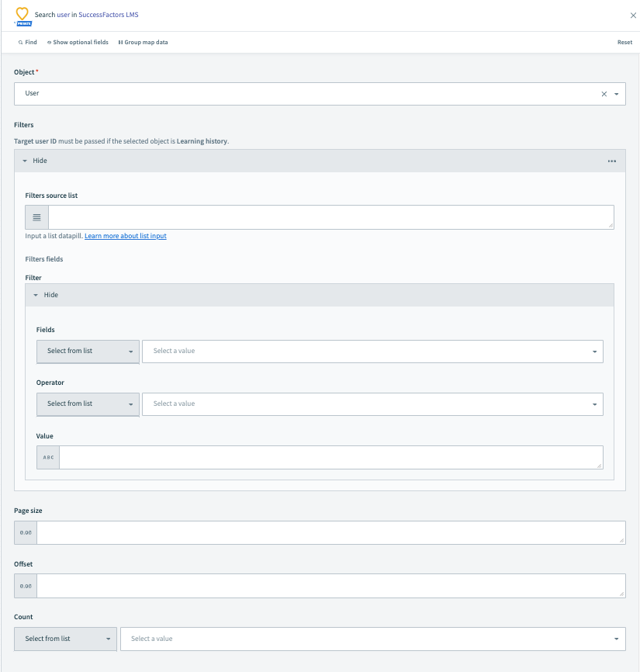
Task: Switch Fields input to Select from list mode
Action: (87, 351)
